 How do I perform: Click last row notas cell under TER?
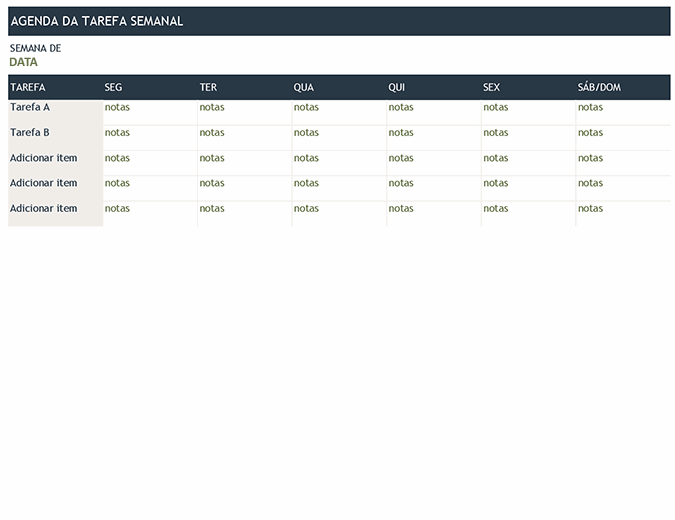(x=212, y=209)
